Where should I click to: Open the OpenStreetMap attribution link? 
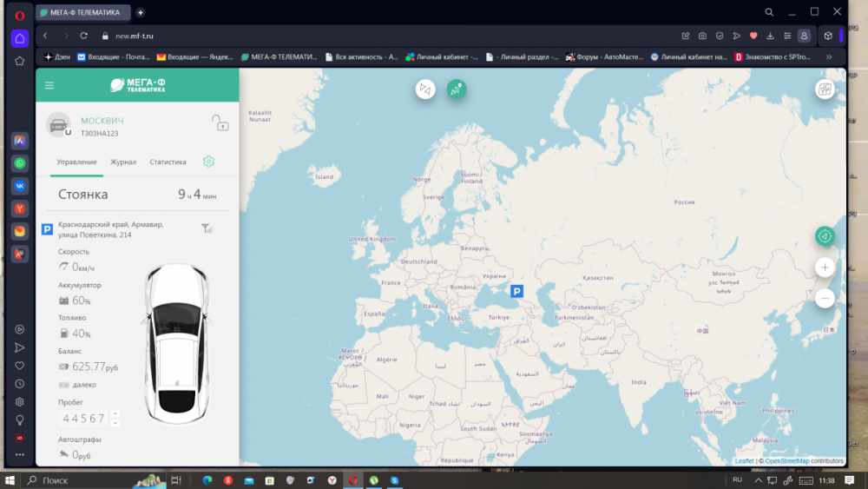pos(787,461)
